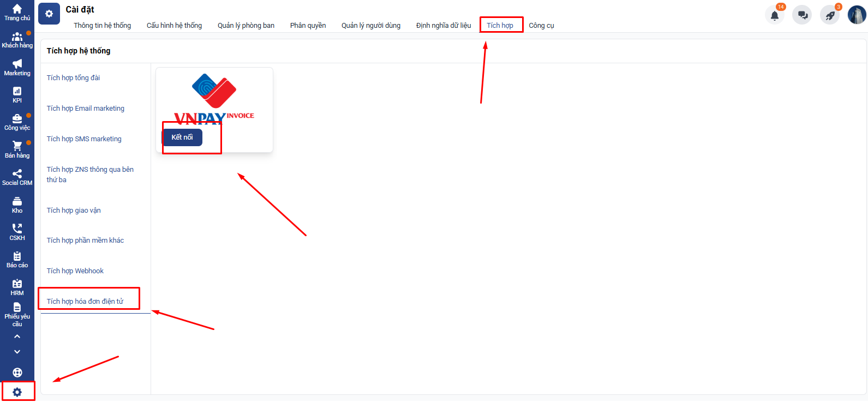
Task: Click the notifications bell icon
Action: click(774, 15)
